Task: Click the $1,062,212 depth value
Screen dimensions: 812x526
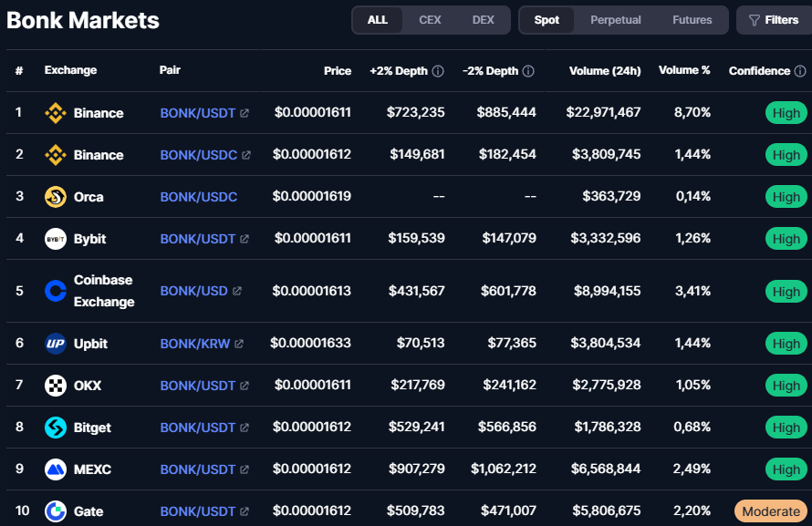Action: pyautogui.click(x=504, y=469)
